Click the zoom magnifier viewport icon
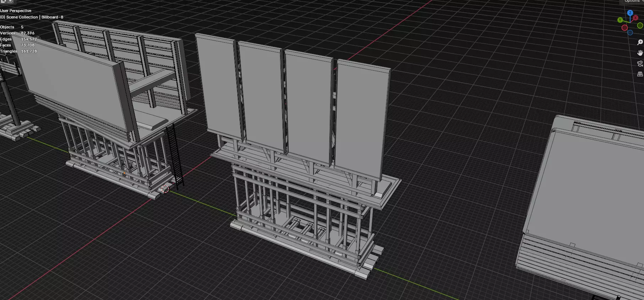 tap(640, 42)
